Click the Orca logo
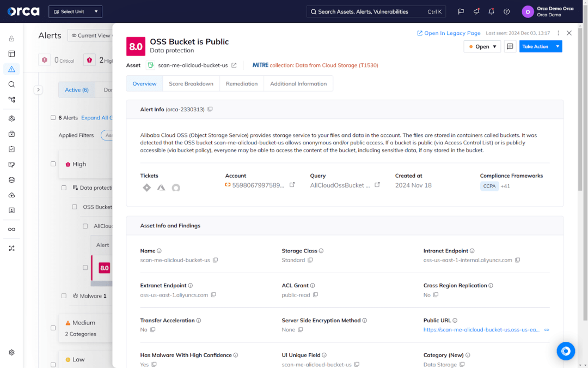Image resolution: width=588 pixels, height=368 pixels. (x=23, y=11)
